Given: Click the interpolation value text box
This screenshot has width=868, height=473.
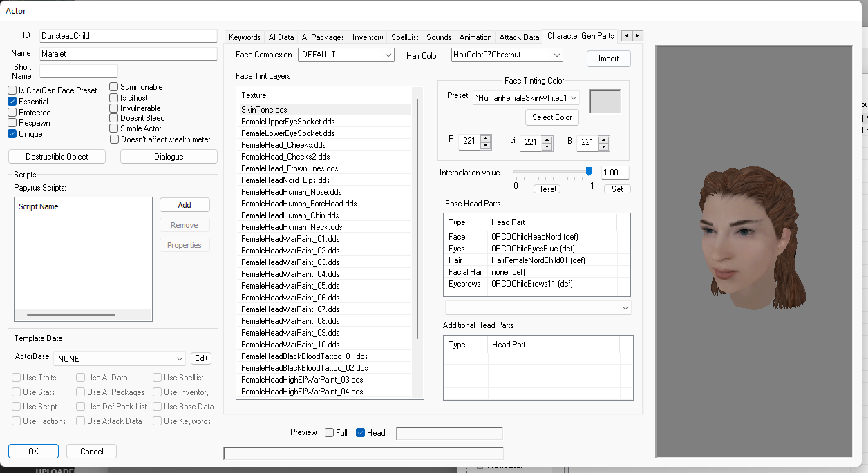Looking at the screenshot, I should point(614,173).
